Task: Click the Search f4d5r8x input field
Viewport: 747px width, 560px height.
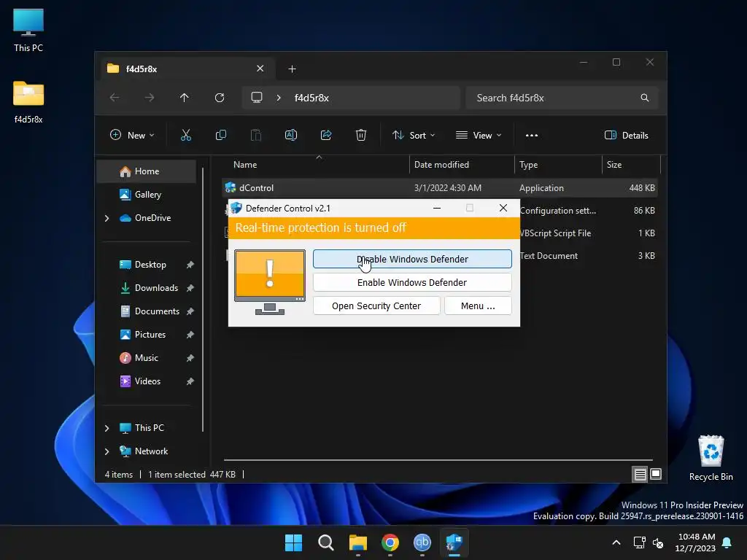Action: click(562, 98)
